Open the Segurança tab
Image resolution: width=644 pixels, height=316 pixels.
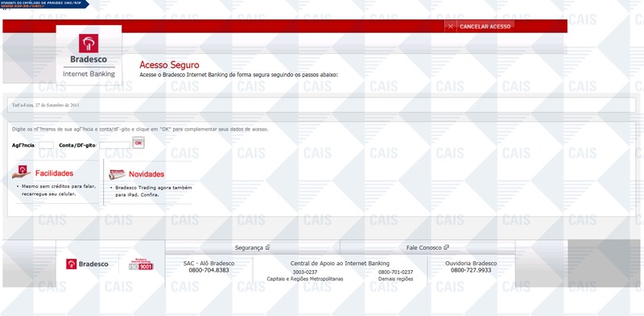pyautogui.click(x=253, y=247)
